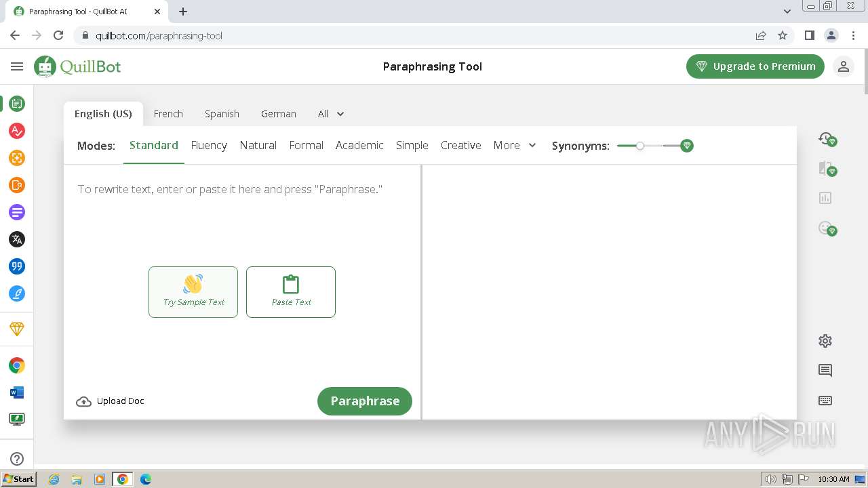868x488 pixels.
Task: Open the QuillBot for Chrome extension icon
Action: click(17, 365)
